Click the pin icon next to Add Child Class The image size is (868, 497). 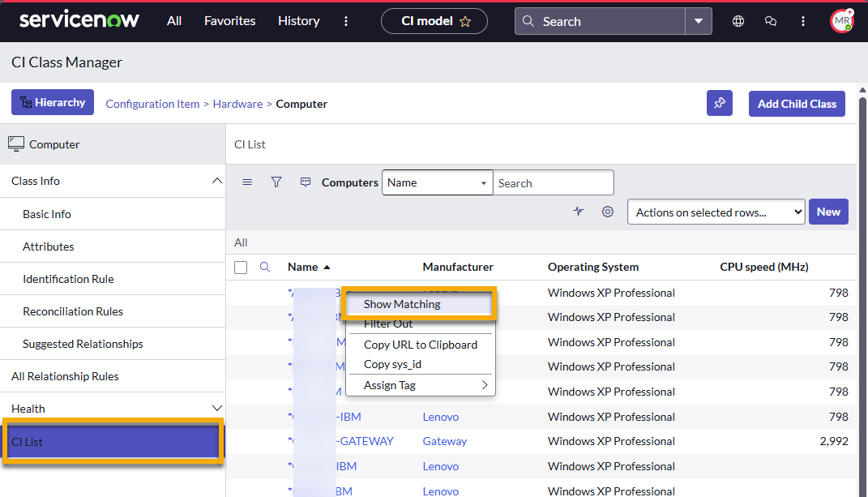[x=720, y=104]
